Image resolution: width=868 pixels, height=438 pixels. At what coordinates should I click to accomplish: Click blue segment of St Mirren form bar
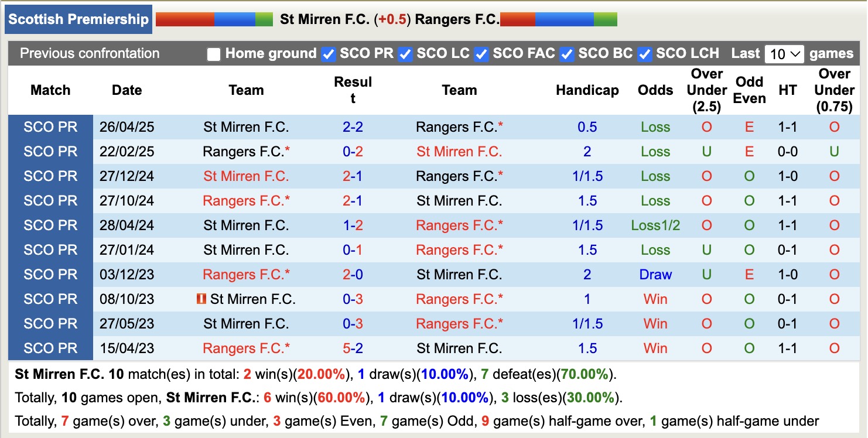(x=234, y=19)
